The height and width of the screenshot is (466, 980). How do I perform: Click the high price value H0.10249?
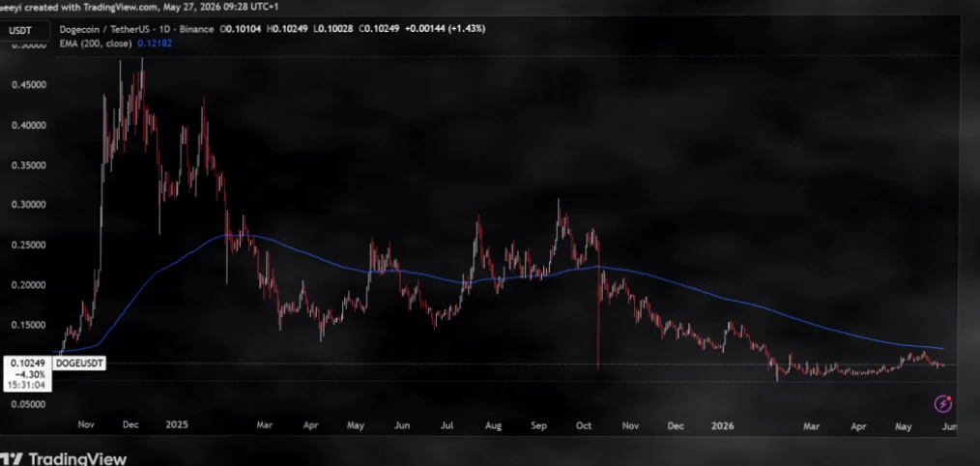[x=287, y=29]
